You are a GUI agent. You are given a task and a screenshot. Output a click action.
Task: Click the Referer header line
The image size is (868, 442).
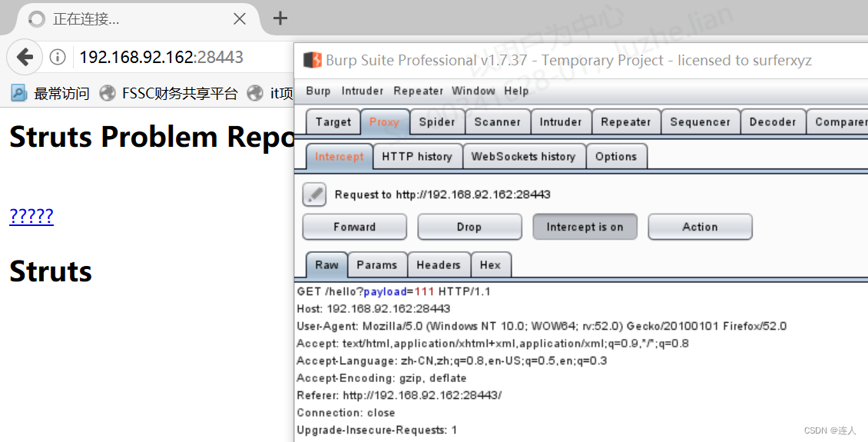pyautogui.click(x=399, y=395)
